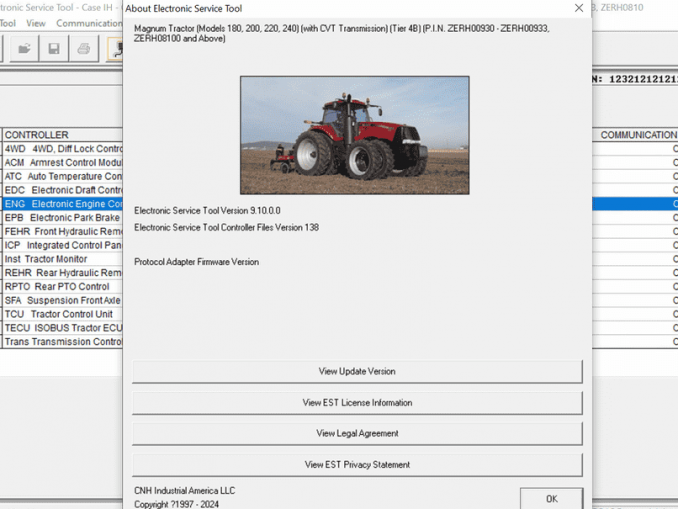Screen dimensions: 678x509
Task: Select the EPB Electronic Park Brake row
Action: pyautogui.click(x=63, y=218)
